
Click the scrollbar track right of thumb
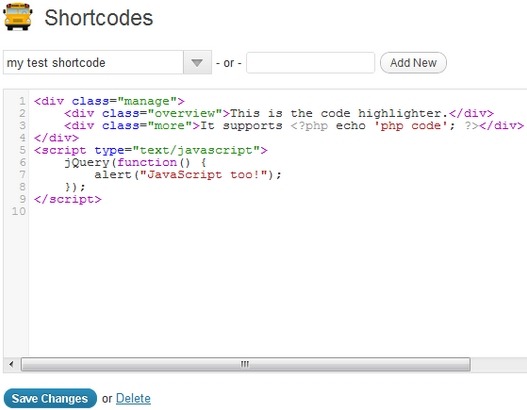click(498, 364)
